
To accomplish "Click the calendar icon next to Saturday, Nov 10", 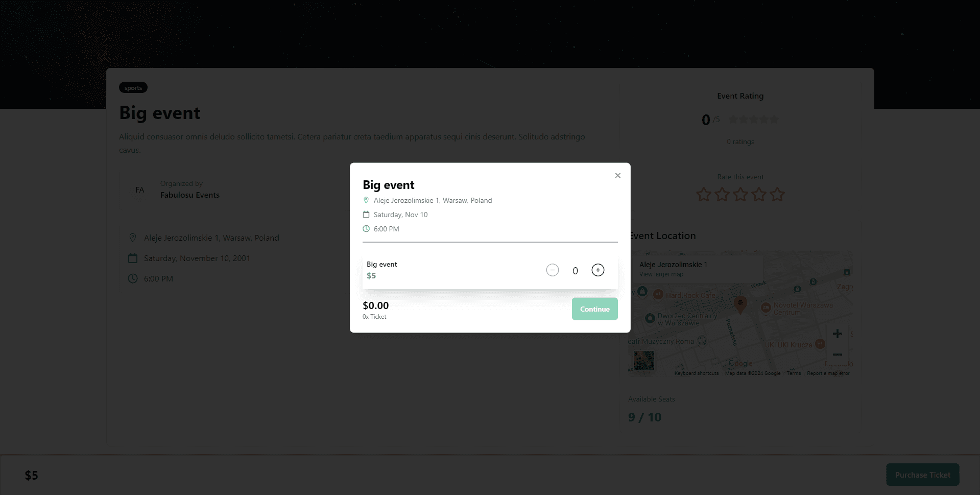I will coord(366,214).
